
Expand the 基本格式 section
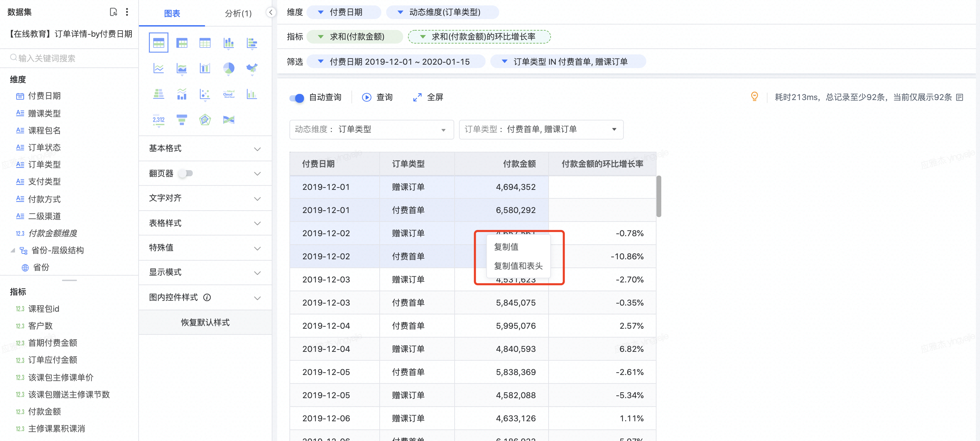pos(205,148)
